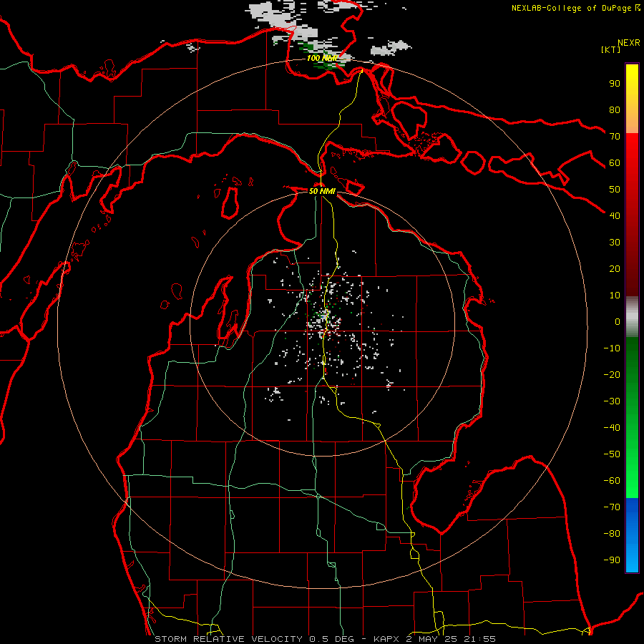Click the 90 value on the velocity scale
This screenshot has width=644, height=644.
click(x=615, y=84)
